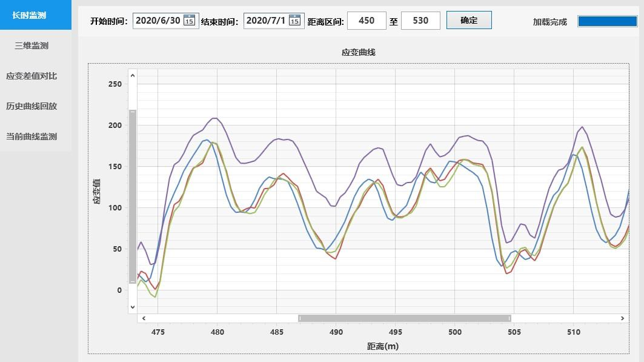The height and width of the screenshot is (362, 644).
Task: Click the end date field 2020/7/1
Action: [x=265, y=21]
